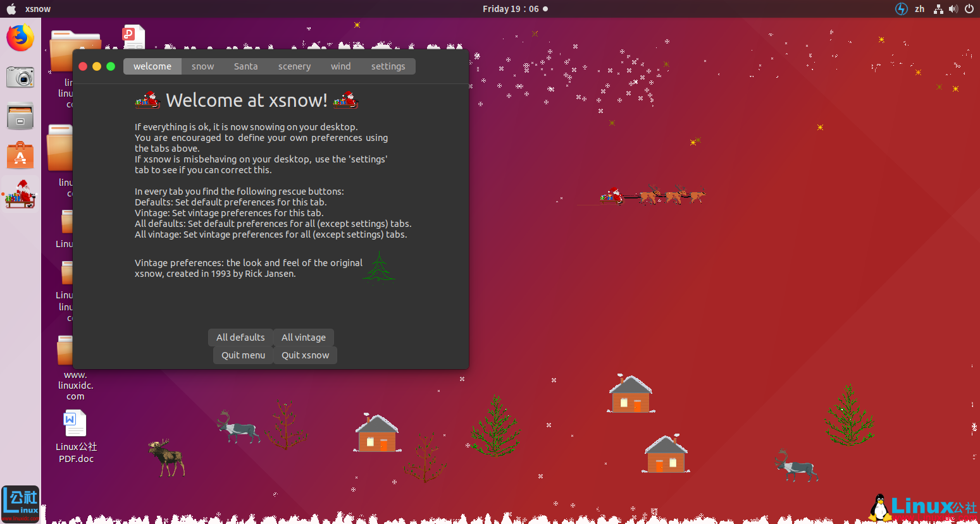
Task: Open the Santa tab
Action: point(245,66)
